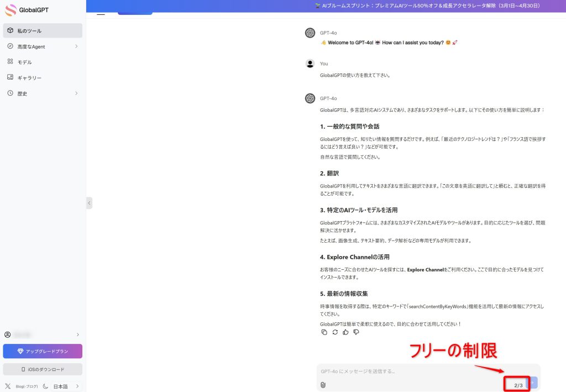The width and height of the screenshot is (566, 392).
Task: Click the paperclip attach file icon
Action: click(323, 384)
